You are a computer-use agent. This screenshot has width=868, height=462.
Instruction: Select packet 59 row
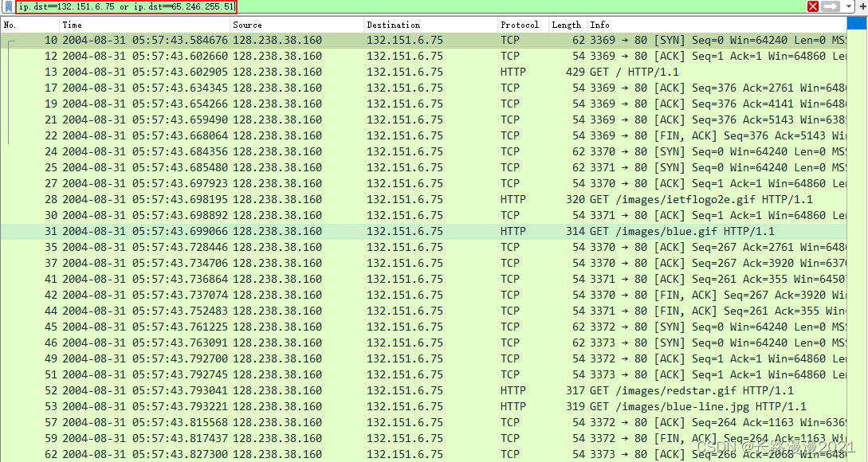(x=423, y=438)
